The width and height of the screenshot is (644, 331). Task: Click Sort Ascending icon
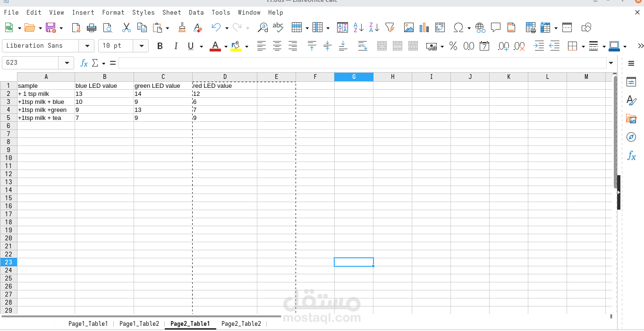[x=358, y=28]
